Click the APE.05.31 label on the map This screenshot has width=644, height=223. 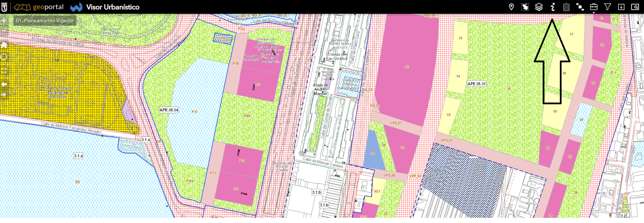pyautogui.click(x=476, y=84)
